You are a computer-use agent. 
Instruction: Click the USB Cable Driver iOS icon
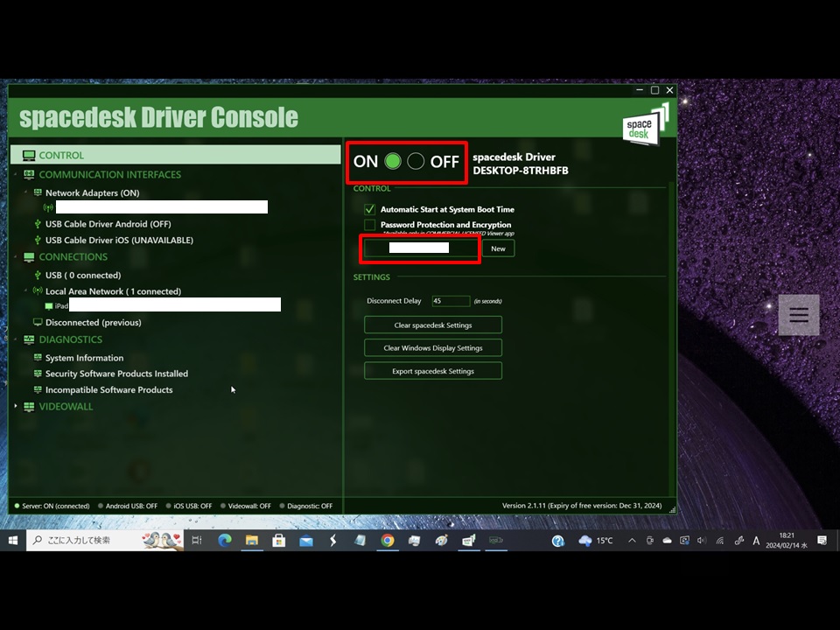(x=38, y=240)
